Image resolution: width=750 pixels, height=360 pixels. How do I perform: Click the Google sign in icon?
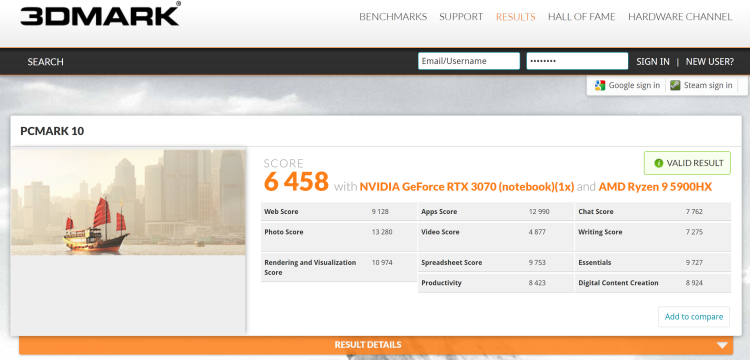pyautogui.click(x=600, y=86)
